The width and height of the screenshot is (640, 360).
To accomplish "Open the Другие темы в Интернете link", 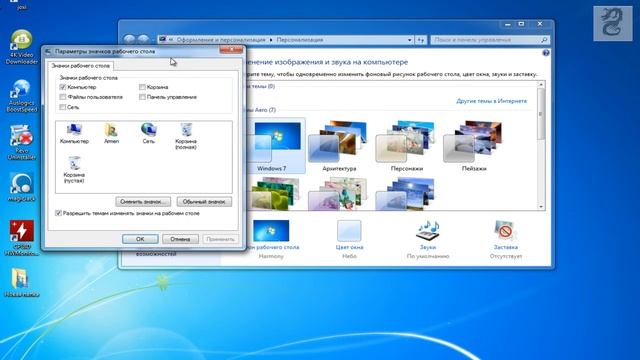I will pos(491,101).
